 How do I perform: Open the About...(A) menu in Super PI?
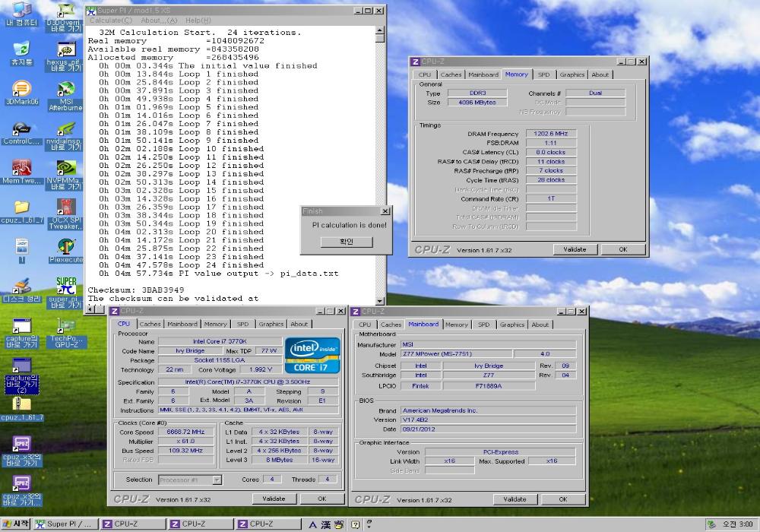tap(159, 21)
